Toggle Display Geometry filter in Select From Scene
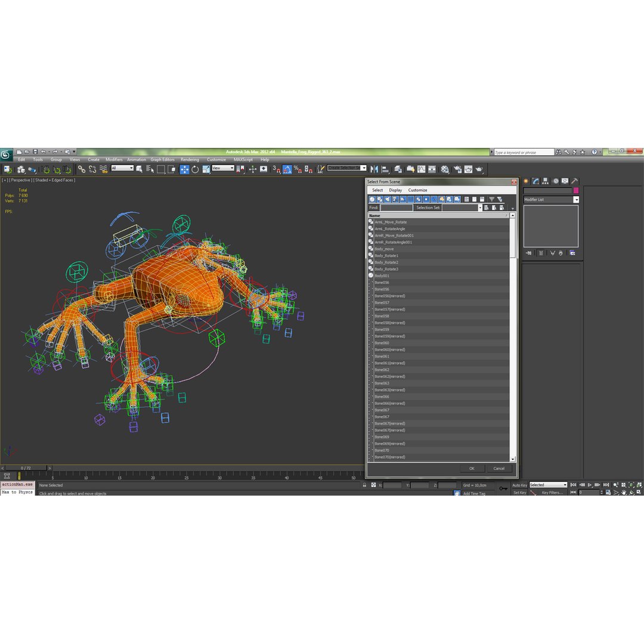This screenshot has width=644, height=644. 372,199
